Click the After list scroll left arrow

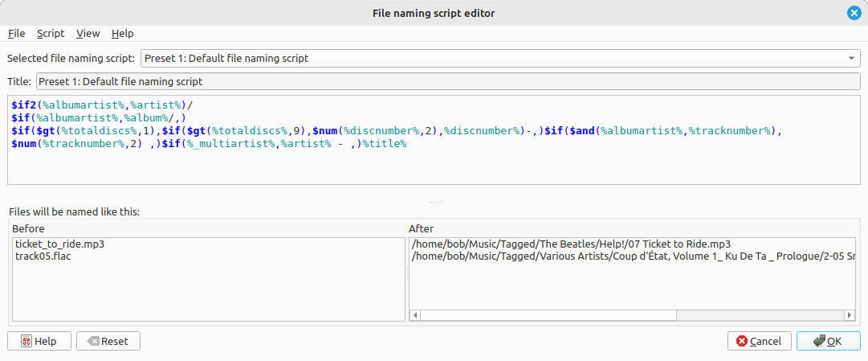[414, 315]
